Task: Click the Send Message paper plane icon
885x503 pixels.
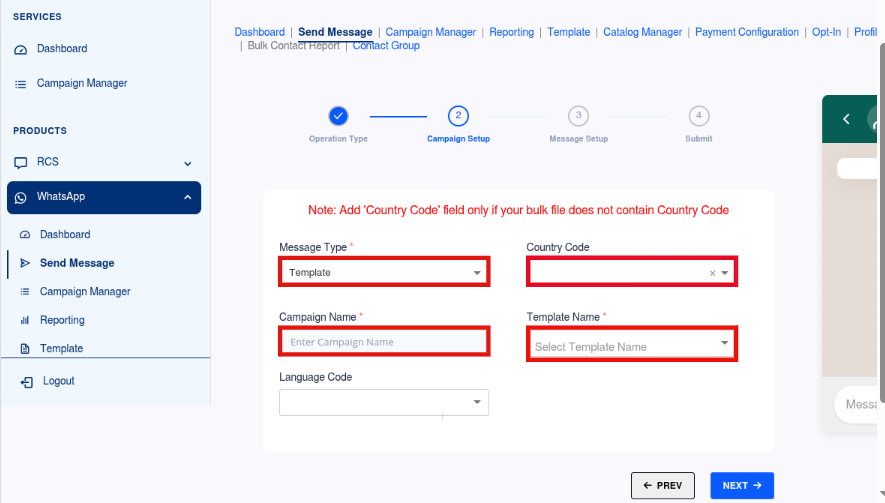Action: coord(25,263)
